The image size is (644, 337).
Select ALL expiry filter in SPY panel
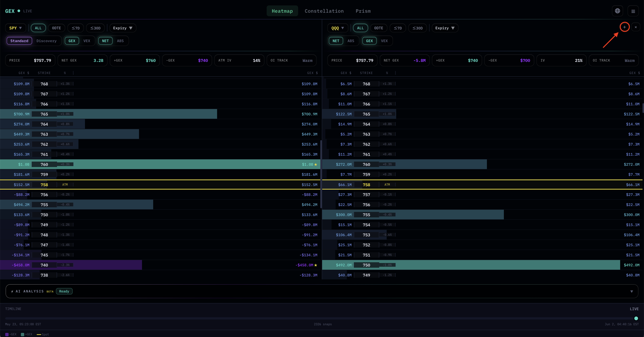38,28
